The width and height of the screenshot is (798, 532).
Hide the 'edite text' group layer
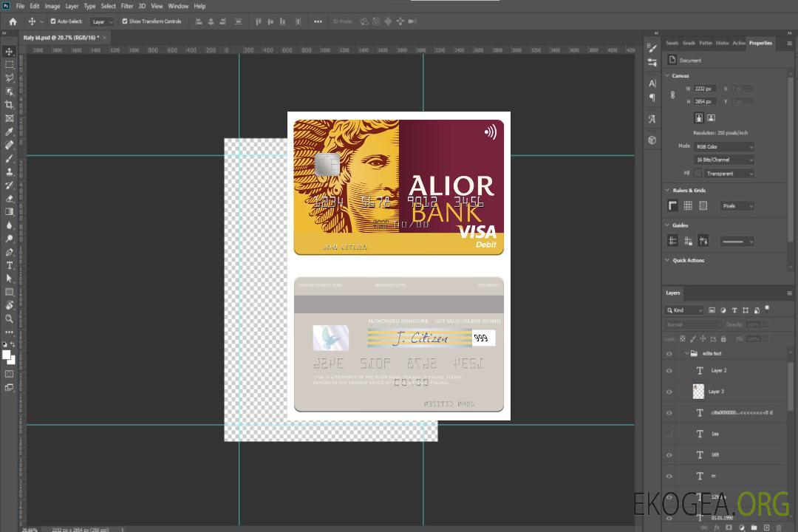pyautogui.click(x=669, y=354)
